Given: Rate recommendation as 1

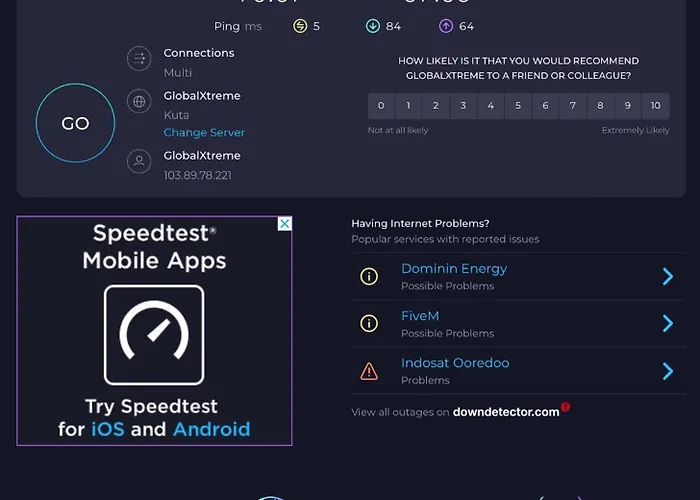Looking at the screenshot, I should point(408,106).
